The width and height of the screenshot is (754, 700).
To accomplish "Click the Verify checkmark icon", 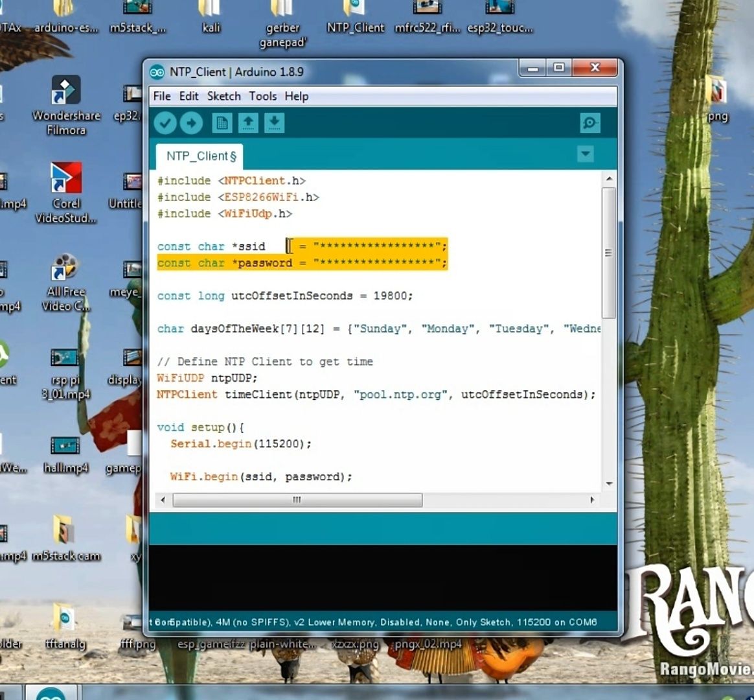I will (165, 122).
